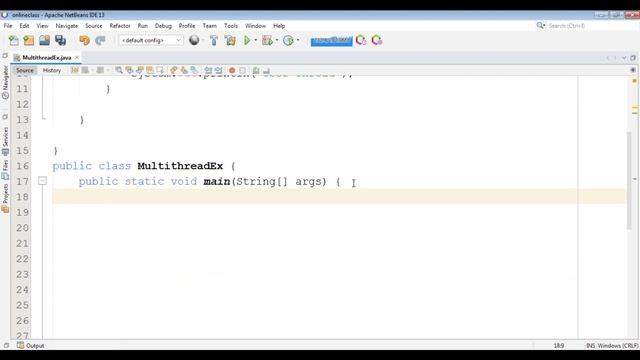This screenshot has height=360, width=640.
Task: Click the Clean and Build Project icon
Action: pos(230,40)
